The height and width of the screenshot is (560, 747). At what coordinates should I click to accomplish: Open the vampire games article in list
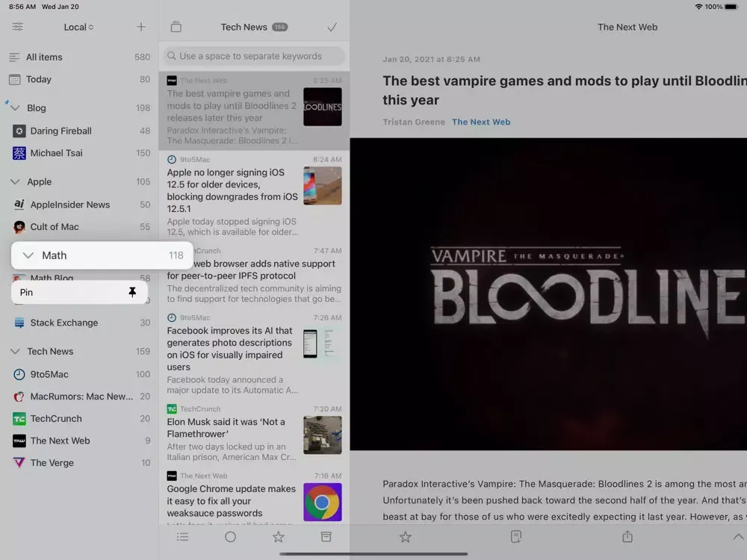(x=254, y=111)
